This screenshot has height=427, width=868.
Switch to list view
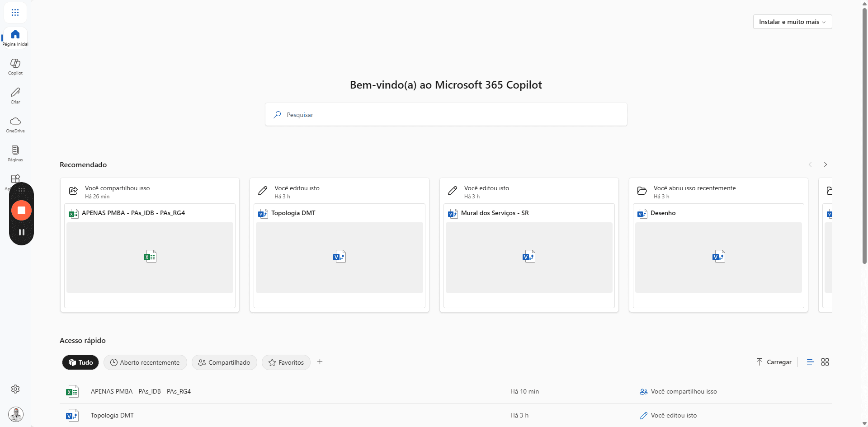[810, 362]
